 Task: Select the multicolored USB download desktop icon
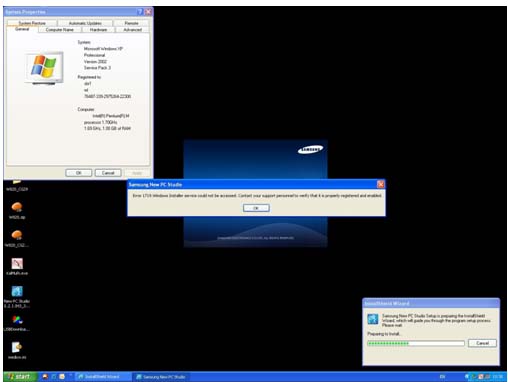pyautogui.click(x=17, y=320)
